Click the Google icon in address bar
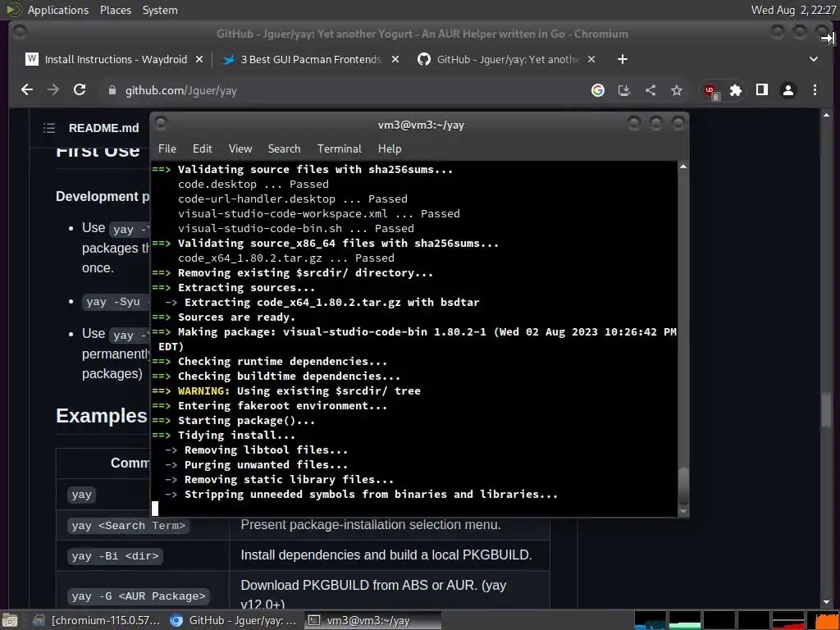840x630 pixels. (x=598, y=90)
